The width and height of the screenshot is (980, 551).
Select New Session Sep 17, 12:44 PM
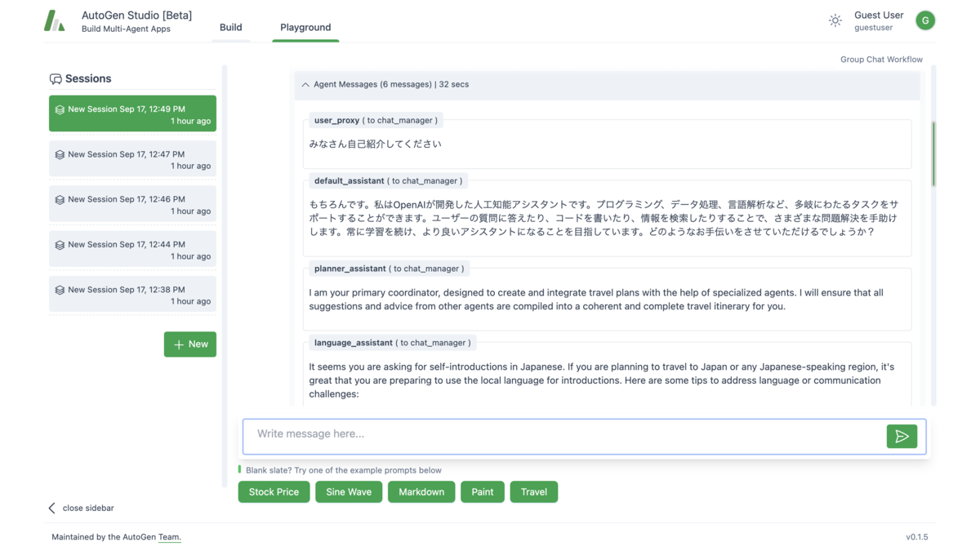tap(132, 249)
